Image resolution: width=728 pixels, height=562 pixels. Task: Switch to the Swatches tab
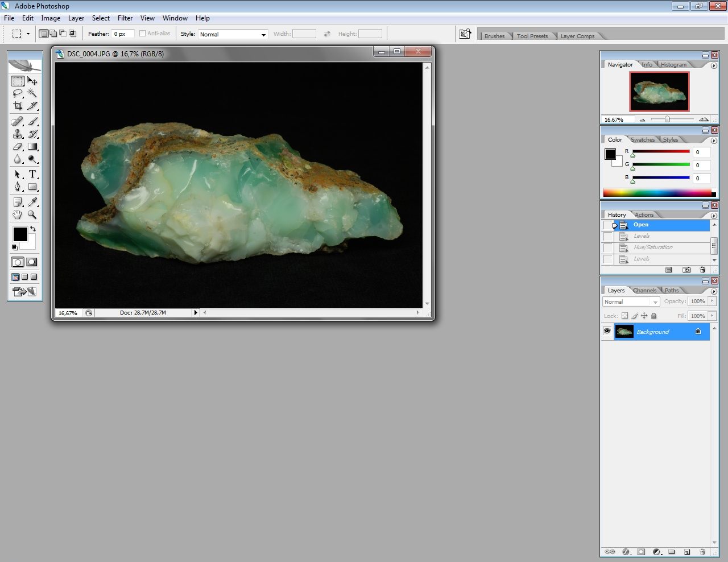(643, 139)
